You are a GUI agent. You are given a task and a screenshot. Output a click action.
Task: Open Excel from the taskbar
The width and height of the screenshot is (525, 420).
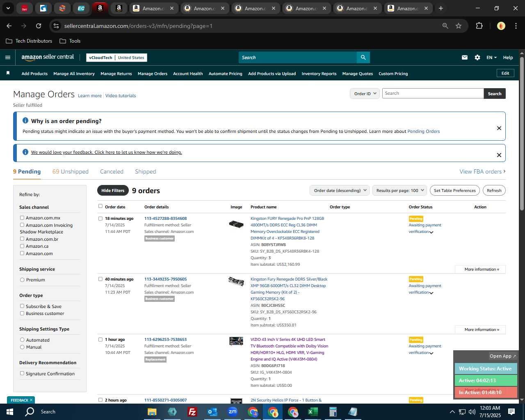313,412
